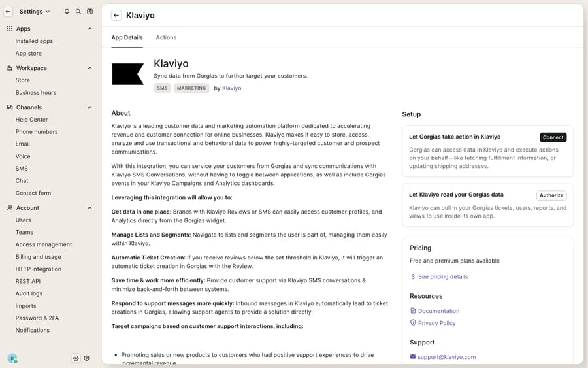Click the Connect button for Gorgias actions

click(x=553, y=137)
